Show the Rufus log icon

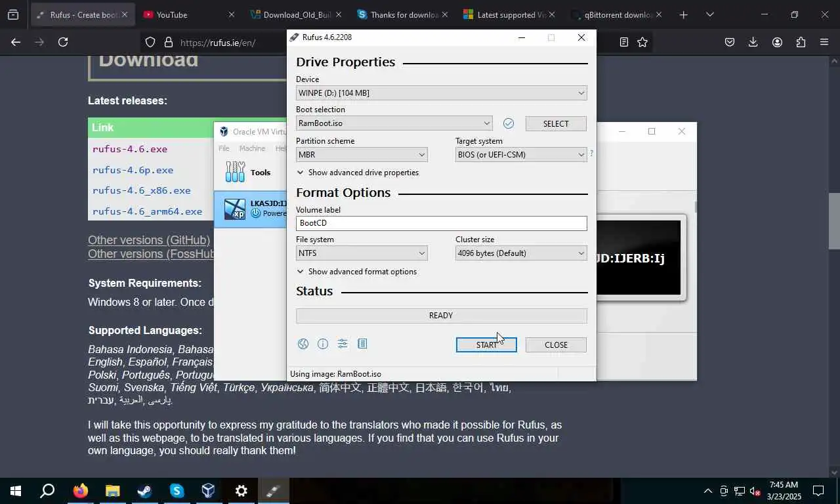pos(362,344)
